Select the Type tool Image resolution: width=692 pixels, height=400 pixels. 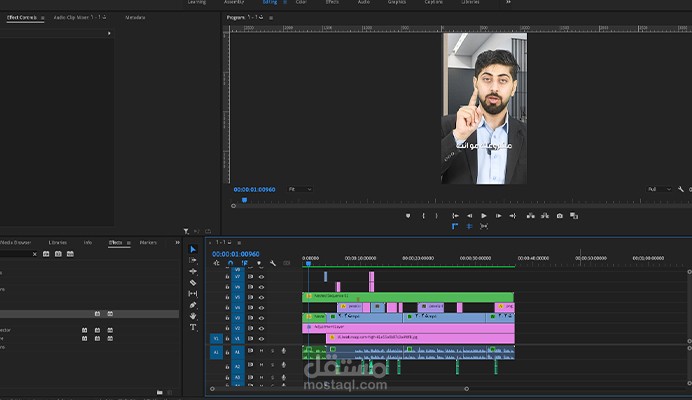tap(193, 327)
